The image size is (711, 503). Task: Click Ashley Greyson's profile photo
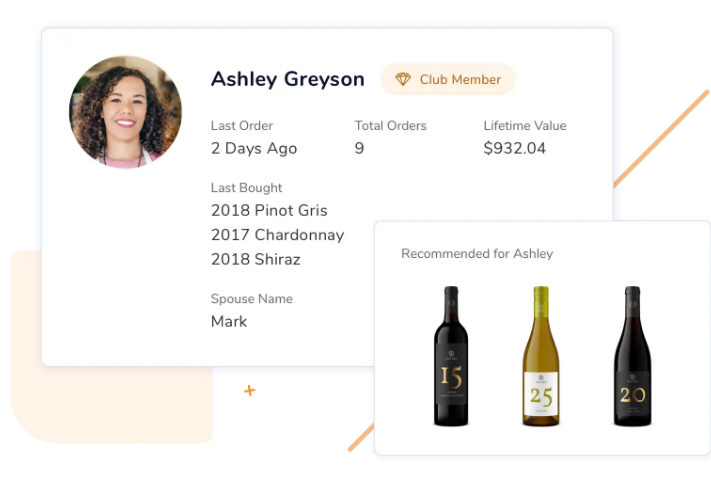pyautogui.click(x=125, y=112)
